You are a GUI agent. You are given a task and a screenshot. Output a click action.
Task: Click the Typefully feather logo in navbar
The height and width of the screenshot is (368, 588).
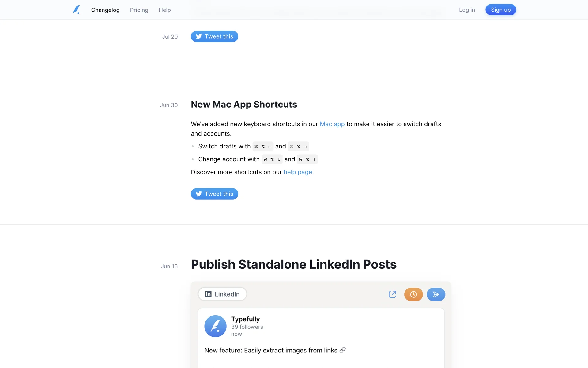tap(76, 10)
